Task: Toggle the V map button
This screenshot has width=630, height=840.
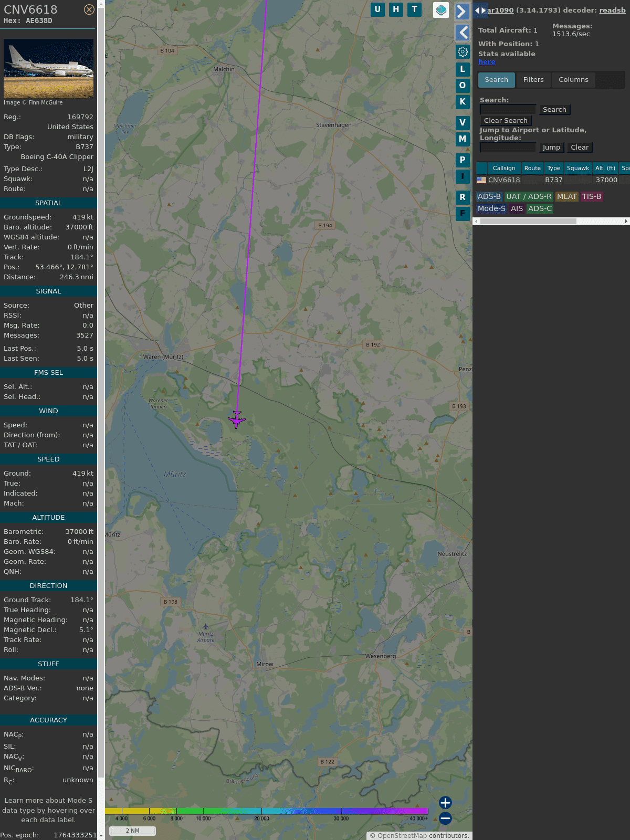Action: click(463, 123)
